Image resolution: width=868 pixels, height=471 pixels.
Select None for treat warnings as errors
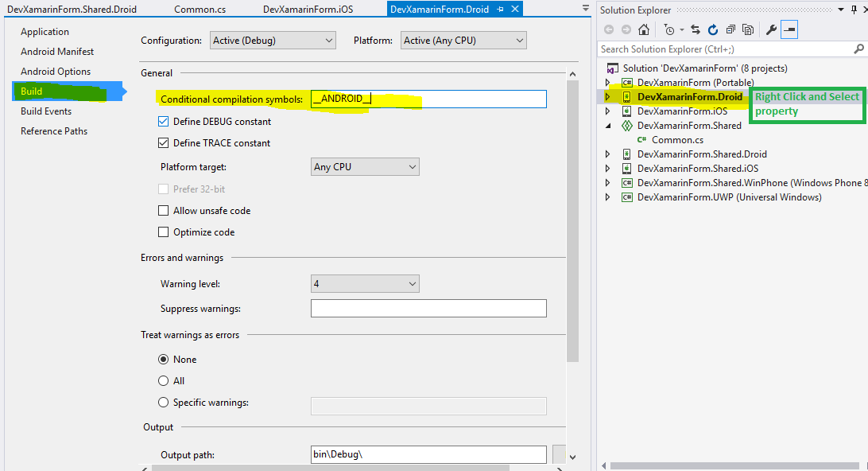pos(163,359)
